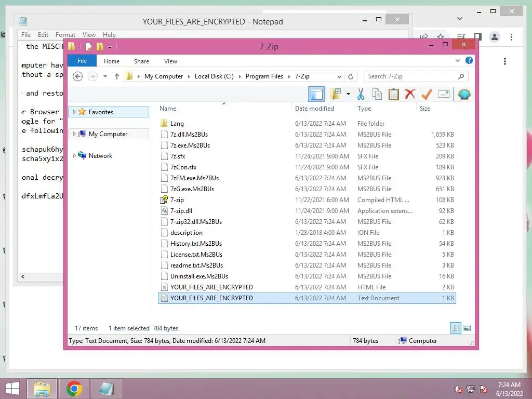Expand the ribbon with the chevron
This screenshot has width=532, height=399.
457,61
